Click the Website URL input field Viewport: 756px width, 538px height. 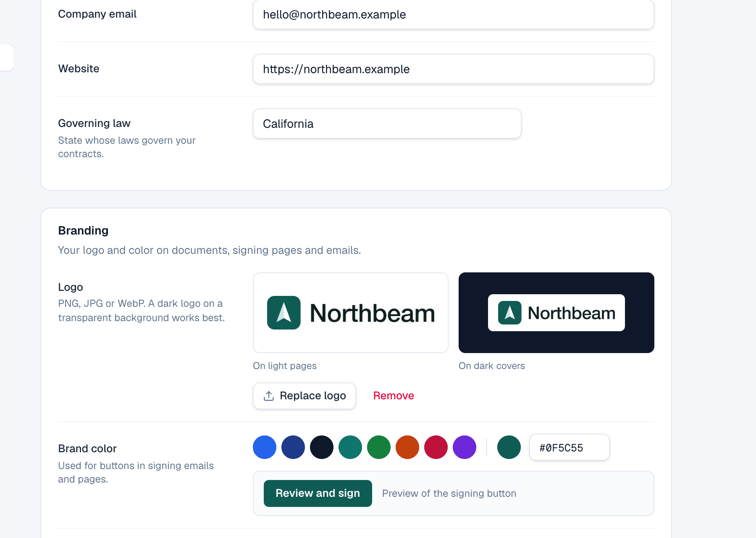(454, 69)
